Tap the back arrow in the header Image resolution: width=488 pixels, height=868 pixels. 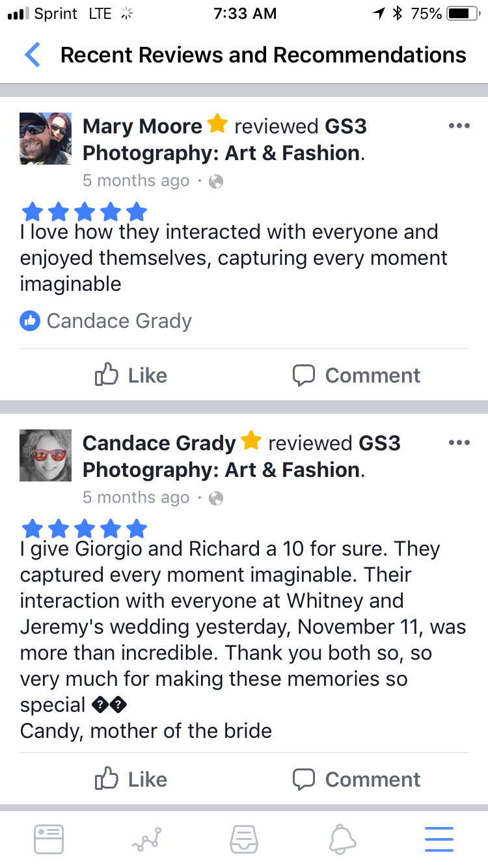tap(33, 55)
